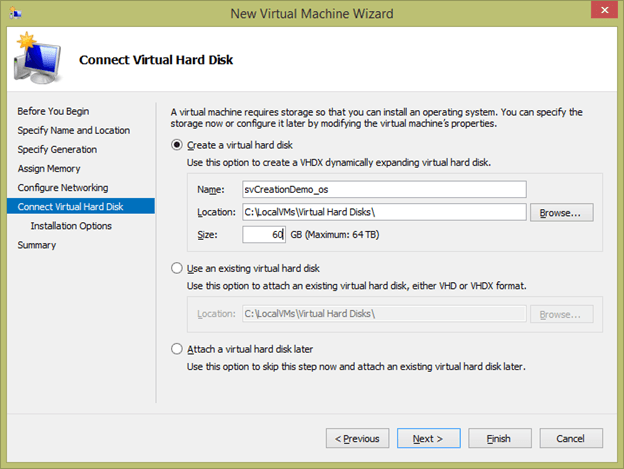Image resolution: width=624 pixels, height=469 pixels.
Task: Go to the Summary step
Action: click(37, 245)
